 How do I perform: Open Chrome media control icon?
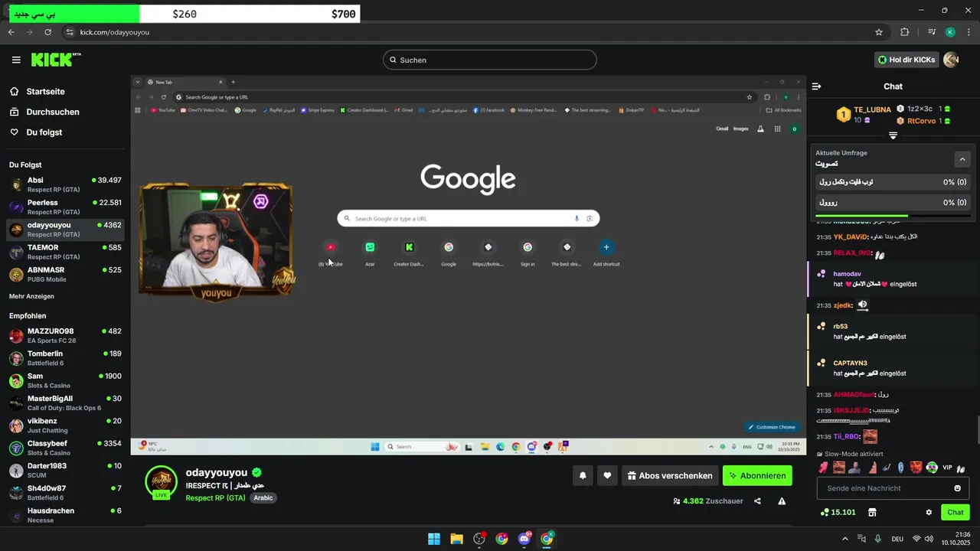point(931,32)
